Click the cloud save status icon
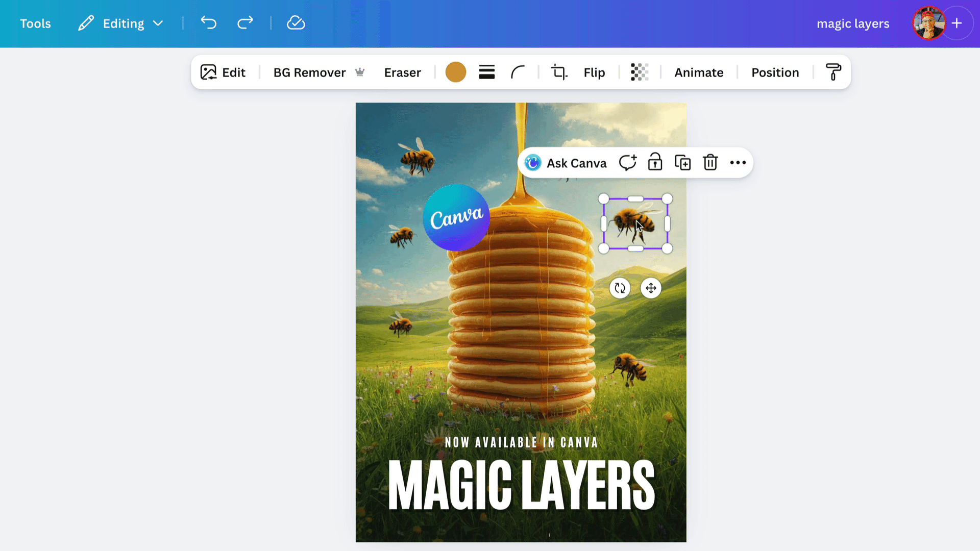 pos(296,23)
